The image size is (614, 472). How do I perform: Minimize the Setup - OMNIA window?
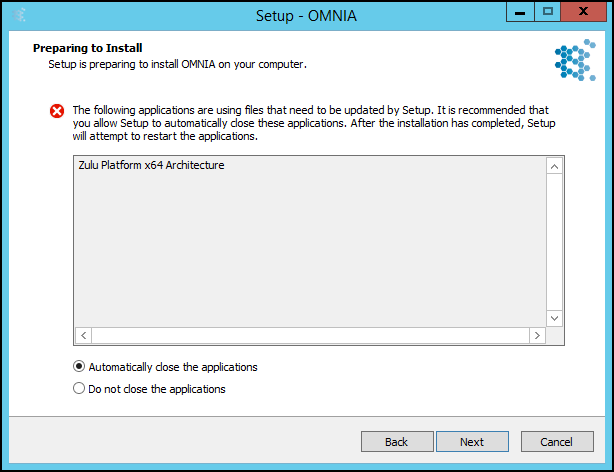pyautogui.click(x=520, y=12)
